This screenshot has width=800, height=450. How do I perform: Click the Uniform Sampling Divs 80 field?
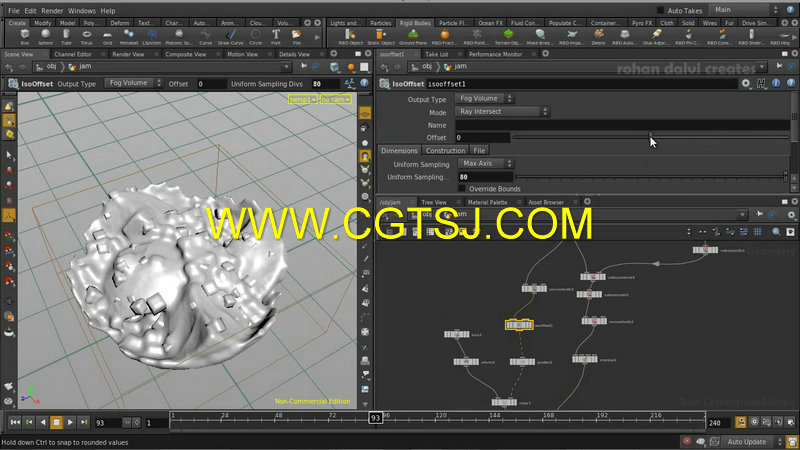[x=484, y=177]
